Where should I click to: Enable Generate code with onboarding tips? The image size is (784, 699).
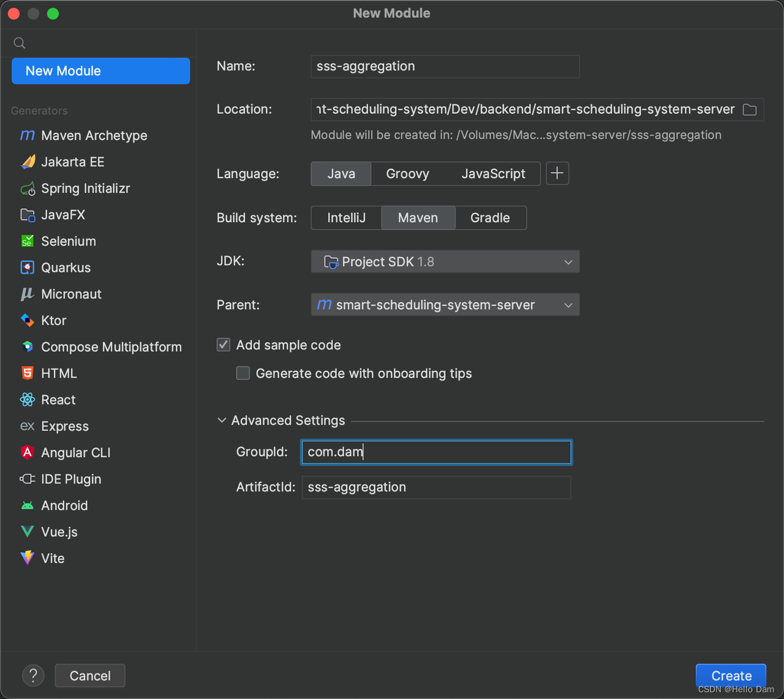point(243,373)
